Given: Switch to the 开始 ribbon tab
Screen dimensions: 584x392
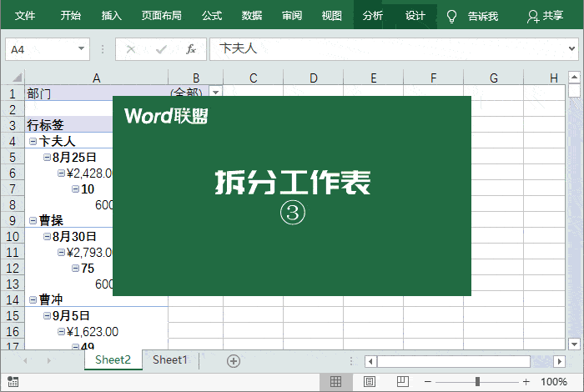Looking at the screenshot, I should point(70,16).
